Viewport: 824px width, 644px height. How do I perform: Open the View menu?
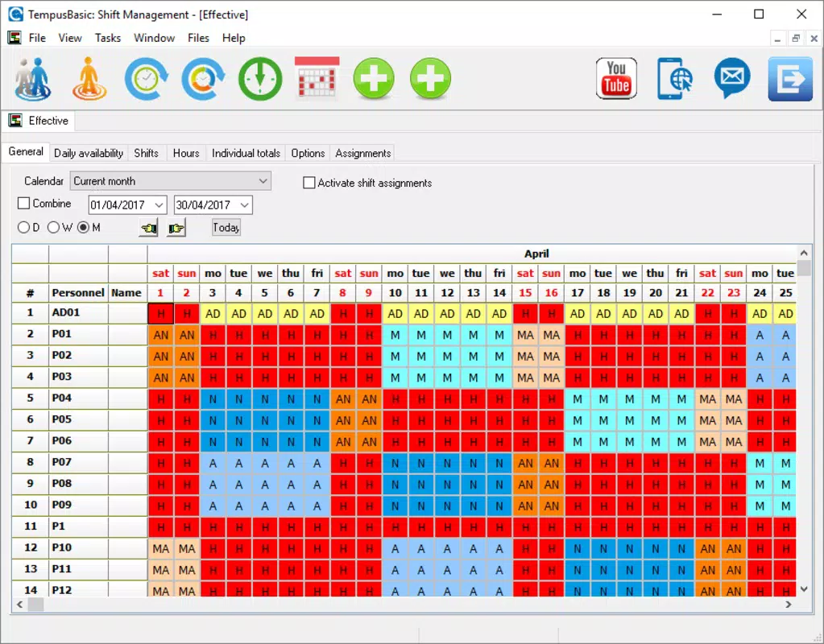[x=70, y=38]
